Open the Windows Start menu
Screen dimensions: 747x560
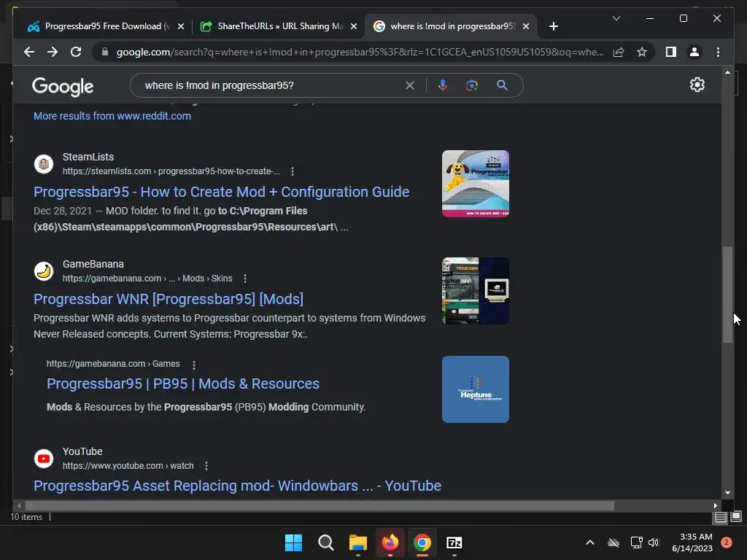[x=293, y=542]
